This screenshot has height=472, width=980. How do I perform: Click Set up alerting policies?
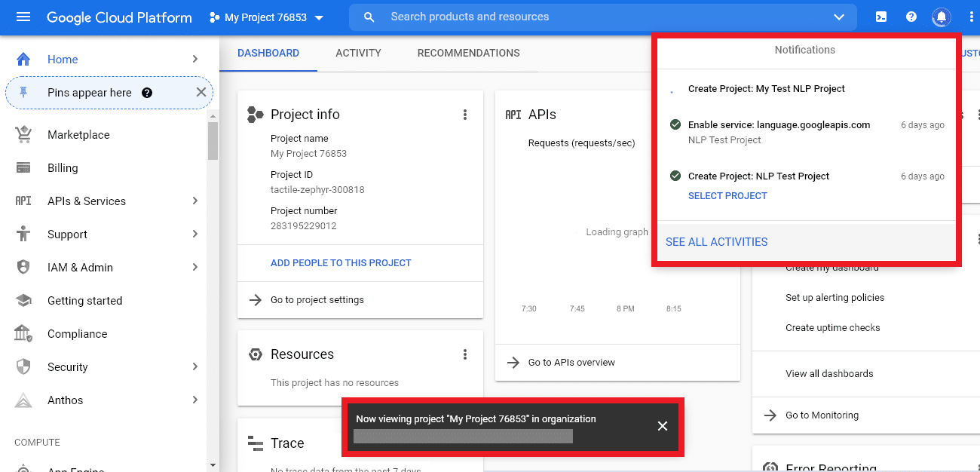click(835, 298)
